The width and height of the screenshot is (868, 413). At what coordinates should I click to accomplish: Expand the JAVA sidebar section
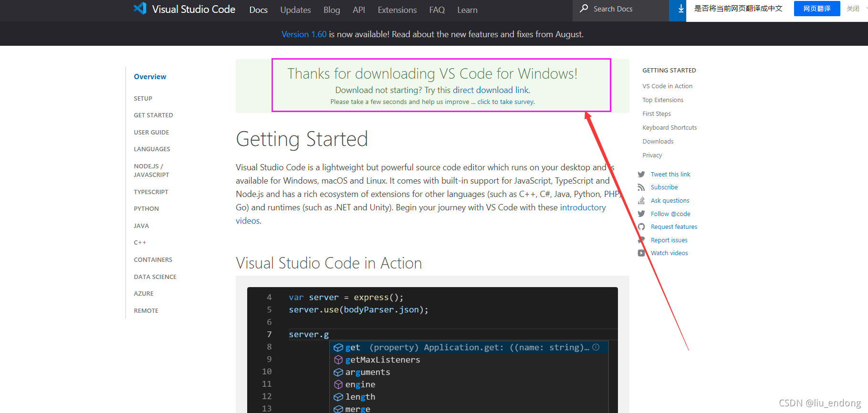(x=141, y=226)
